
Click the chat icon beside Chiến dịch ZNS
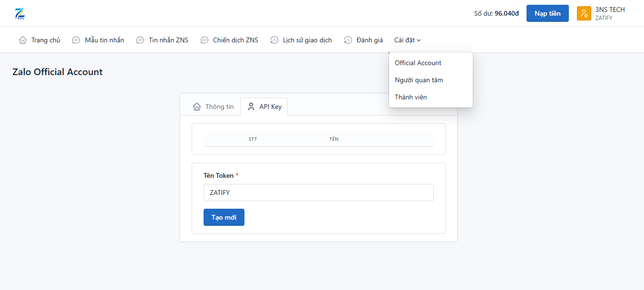pos(205,40)
